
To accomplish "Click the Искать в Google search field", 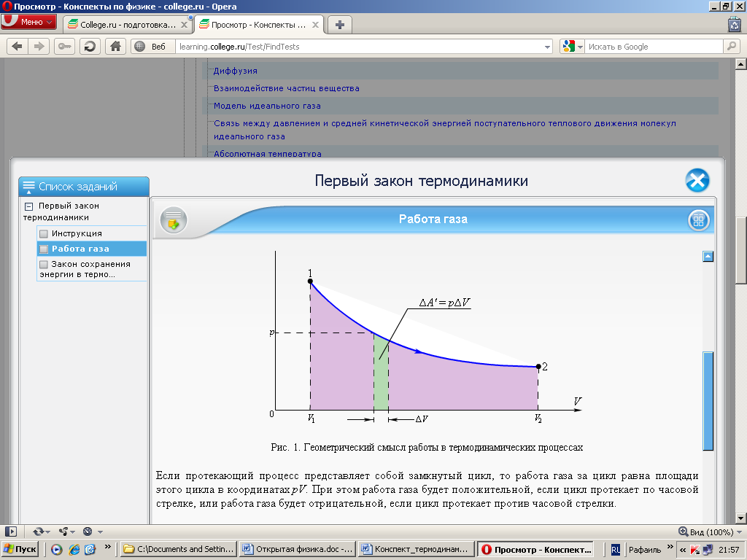I will (x=654, y=46).
